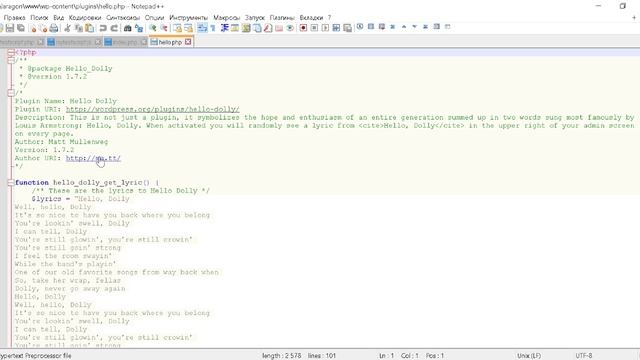Open the Вкладки menu
Viewport: 640px width, 360px height.
point(311,18)
